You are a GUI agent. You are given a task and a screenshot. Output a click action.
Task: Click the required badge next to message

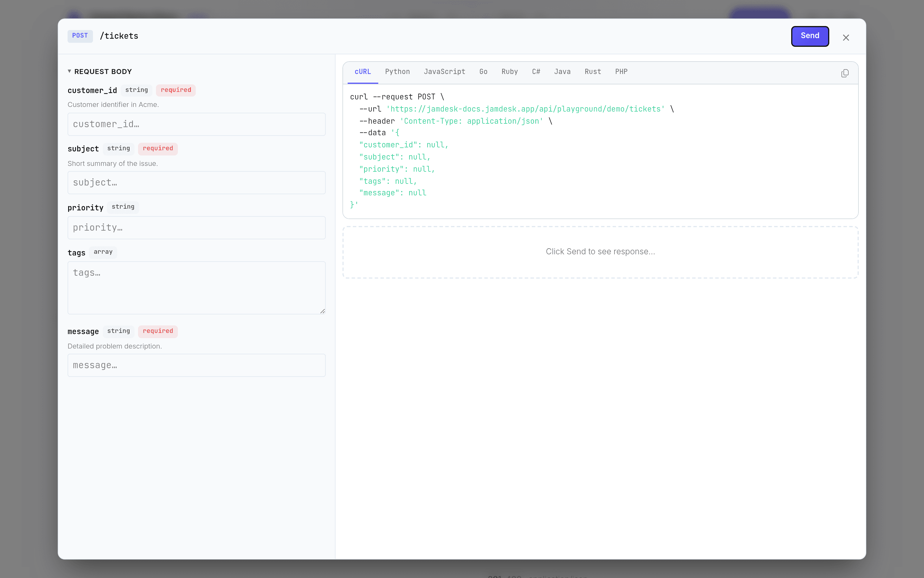click(158, 331)
